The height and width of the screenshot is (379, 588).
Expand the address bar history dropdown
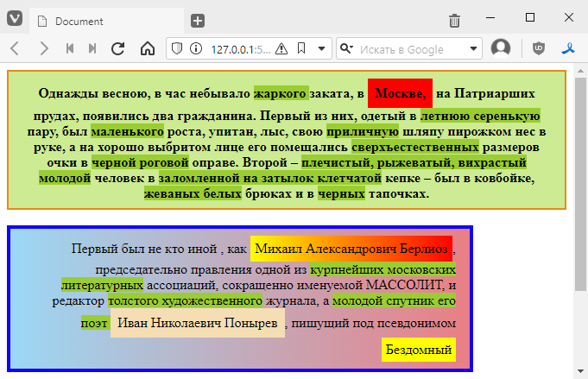pos(320,48)
